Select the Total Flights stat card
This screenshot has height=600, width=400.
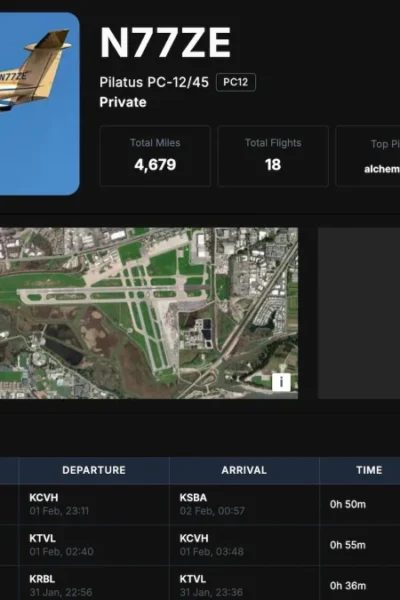point(273,156)
